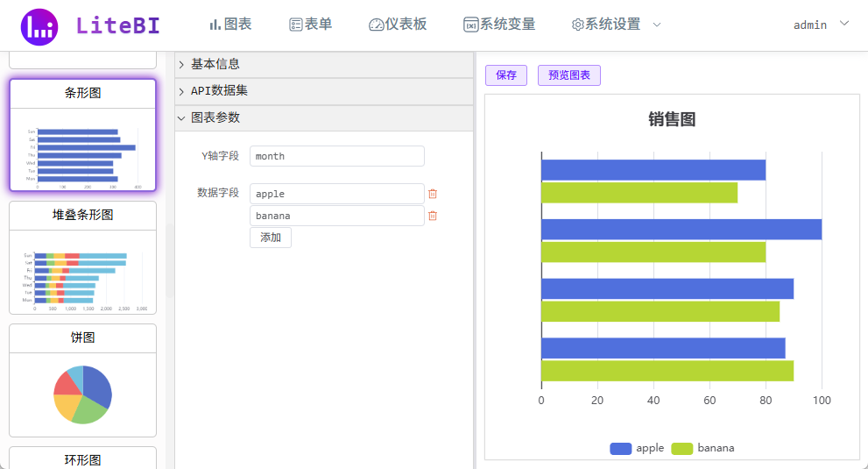Open the 仪表板 menu

pos(398,25)
